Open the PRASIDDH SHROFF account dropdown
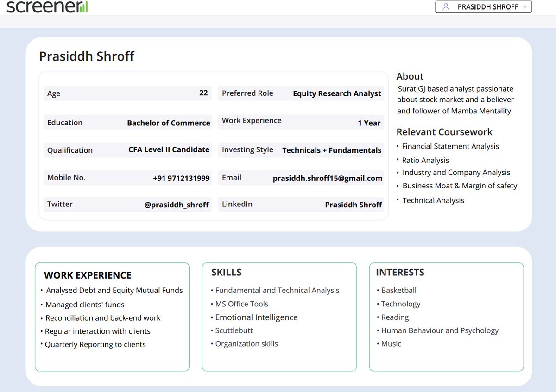The width and height of the screenshot is (556, 392). (483, 7)
